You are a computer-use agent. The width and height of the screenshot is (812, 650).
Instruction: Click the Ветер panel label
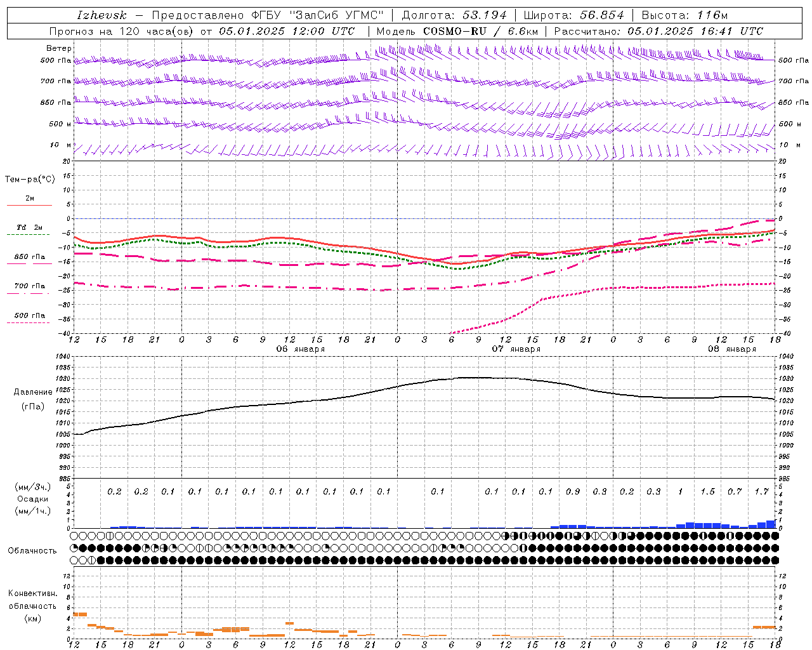[x=59, y=48]
